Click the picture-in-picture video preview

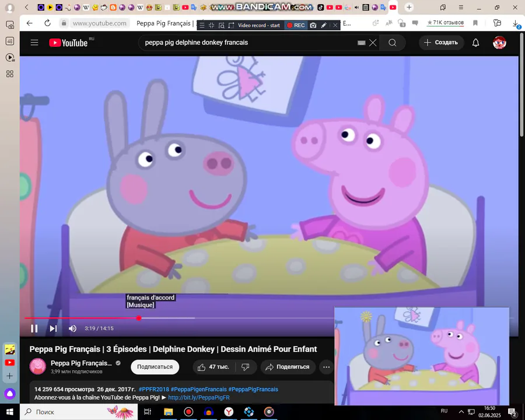(422, 356)
